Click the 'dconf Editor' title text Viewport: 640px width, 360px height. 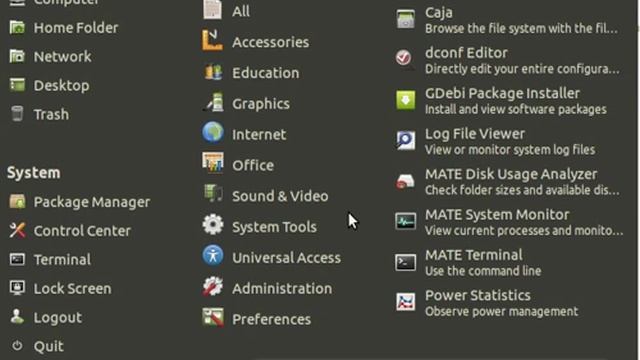click(467, 53)
